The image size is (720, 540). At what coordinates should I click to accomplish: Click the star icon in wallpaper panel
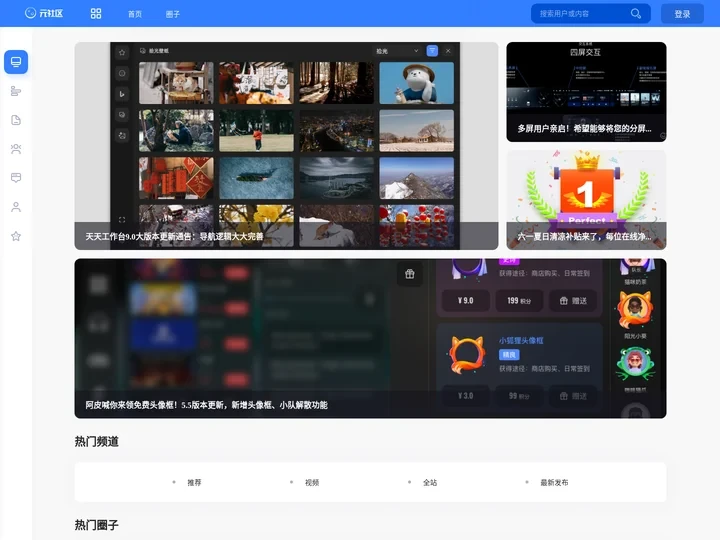pyautogui.click(x=122, y=52)
